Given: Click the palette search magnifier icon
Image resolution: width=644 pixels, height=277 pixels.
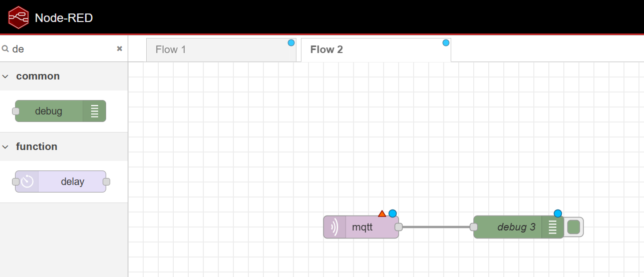Looking at the screenshot, I should click(x=5, y=48).
